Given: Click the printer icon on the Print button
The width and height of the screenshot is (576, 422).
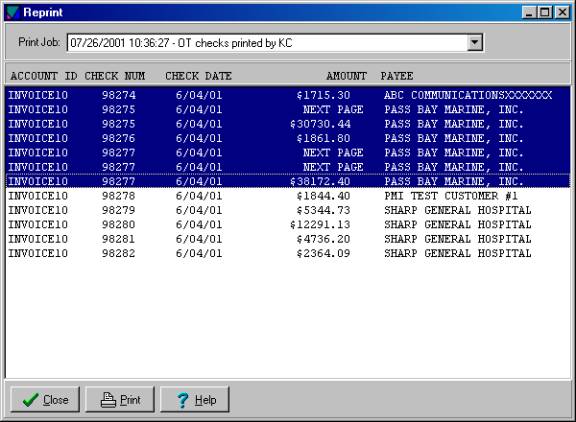Looking at the screenshot, I should [x=108, y=400].
